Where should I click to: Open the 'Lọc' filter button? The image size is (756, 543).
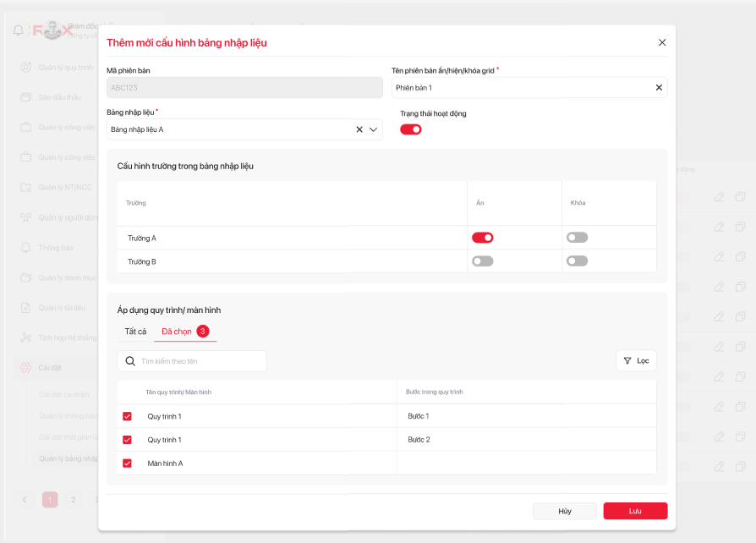[636, 360]
